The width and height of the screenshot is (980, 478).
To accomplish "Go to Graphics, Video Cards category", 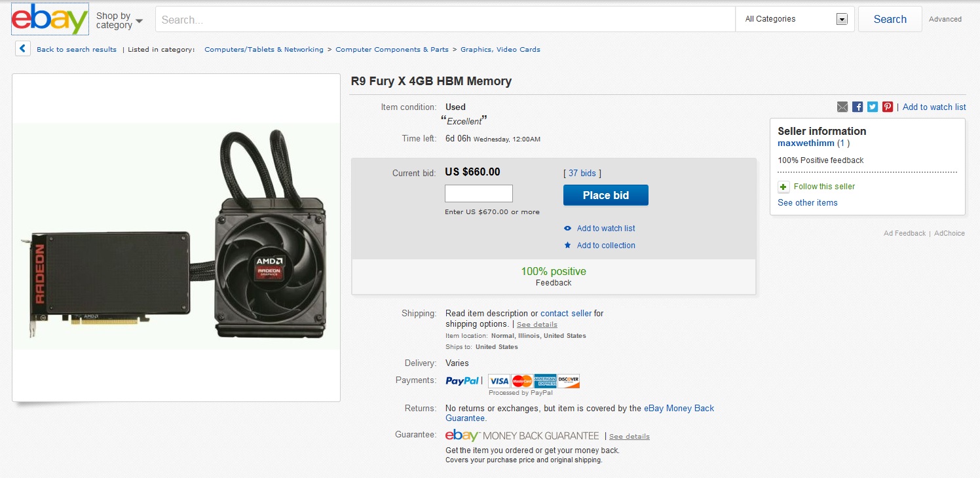I will click(500, 50).
